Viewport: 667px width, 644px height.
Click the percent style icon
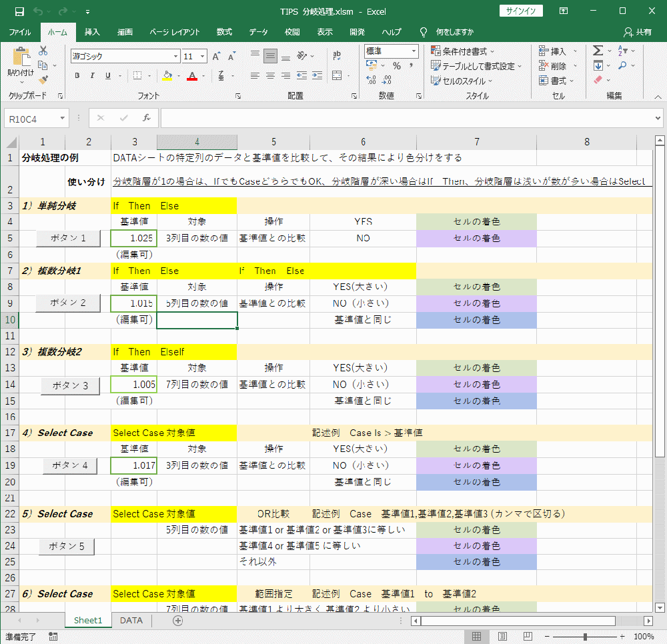tap(397, 65)
